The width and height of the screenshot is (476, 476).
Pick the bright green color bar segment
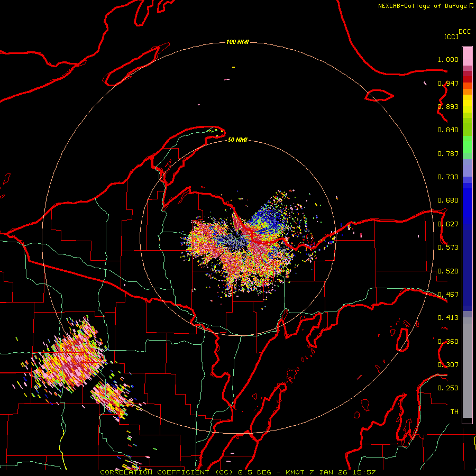pyautogui.click(x=467, y=144)
